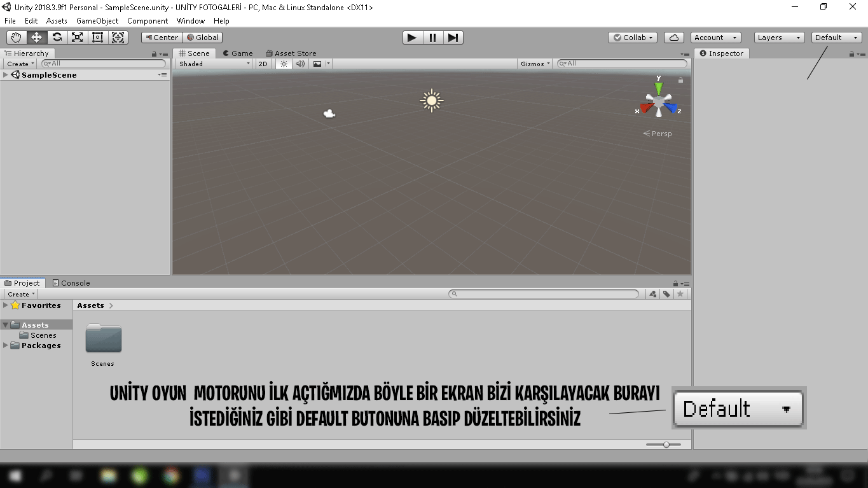This screenshot has height=488, width=868.
Task: Open the Project Create dropdown
Action: [x=21, y=294]
